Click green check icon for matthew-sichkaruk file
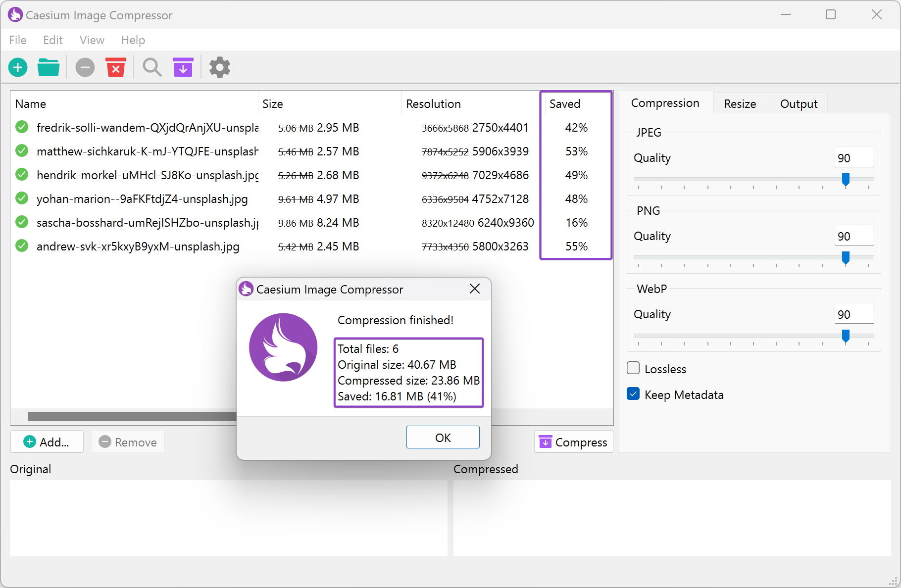Screen dimensions: 901x588 pyautogui.click(x=22, y=151)
